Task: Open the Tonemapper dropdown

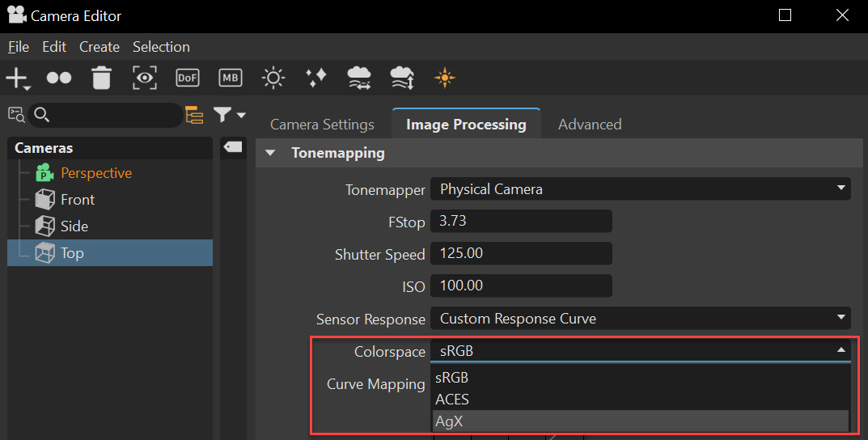Action: click(x=640, y=189)
